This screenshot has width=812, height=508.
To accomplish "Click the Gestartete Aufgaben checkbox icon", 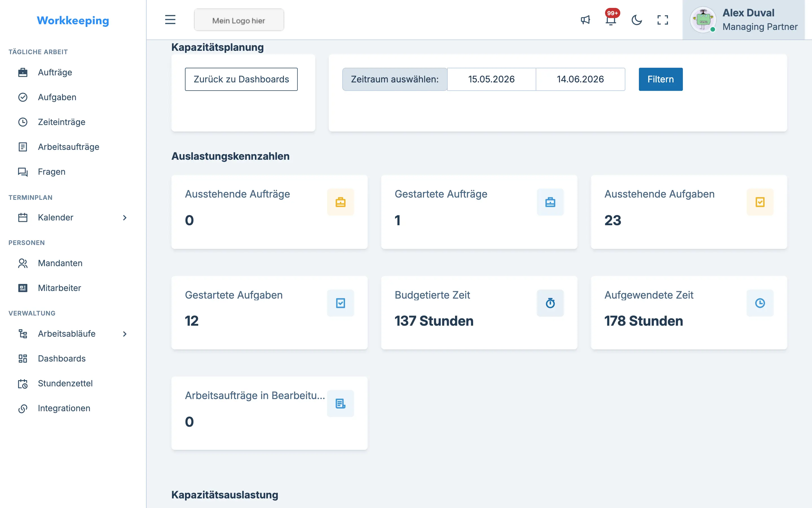I will pyautogui.click(x=340, y=303).
